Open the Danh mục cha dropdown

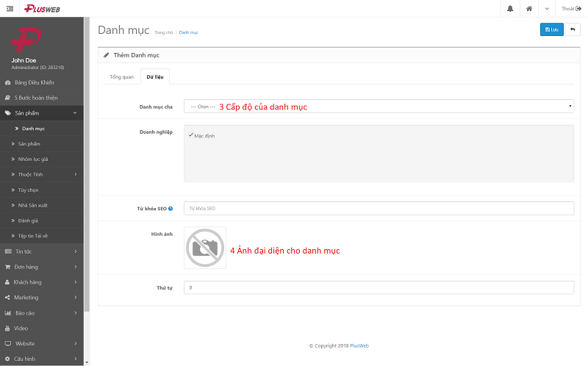[x=379, y=106]
